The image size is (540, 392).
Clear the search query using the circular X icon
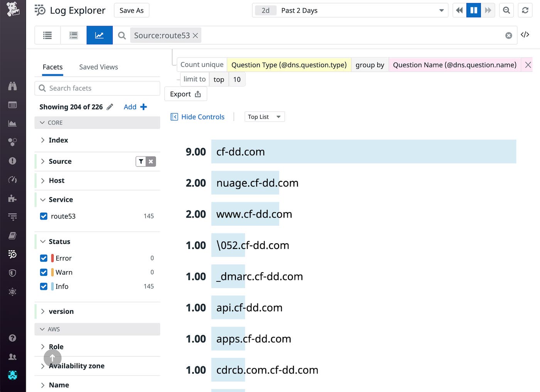click(x=508, y=35)
